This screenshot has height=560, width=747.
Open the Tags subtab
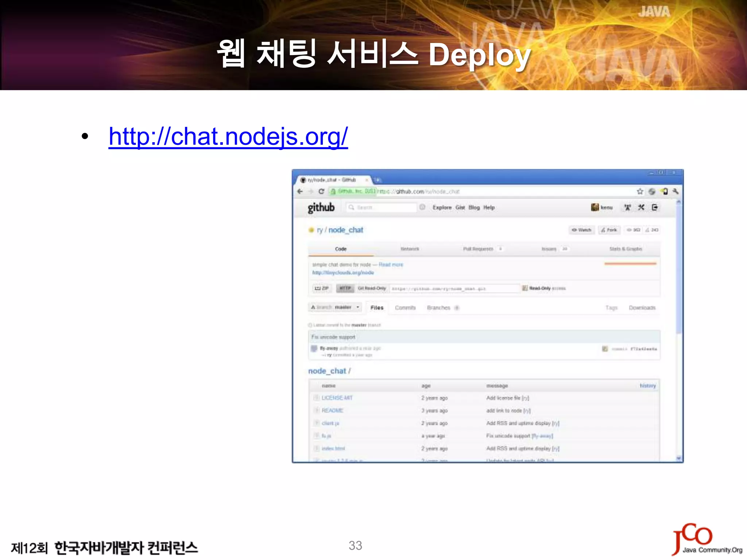point(611,308)
